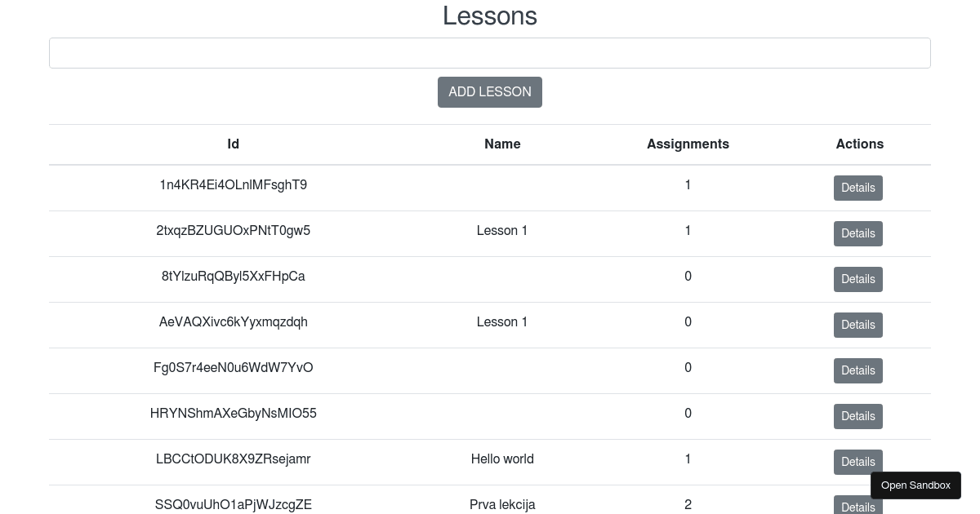Show Details for lesson AeVAQXivc6kYyxmqzdqh

click(857, 325)
